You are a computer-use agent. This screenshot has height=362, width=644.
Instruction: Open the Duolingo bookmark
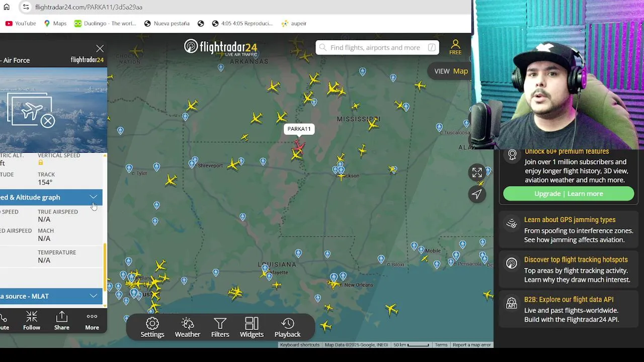(x=105, y=23)
